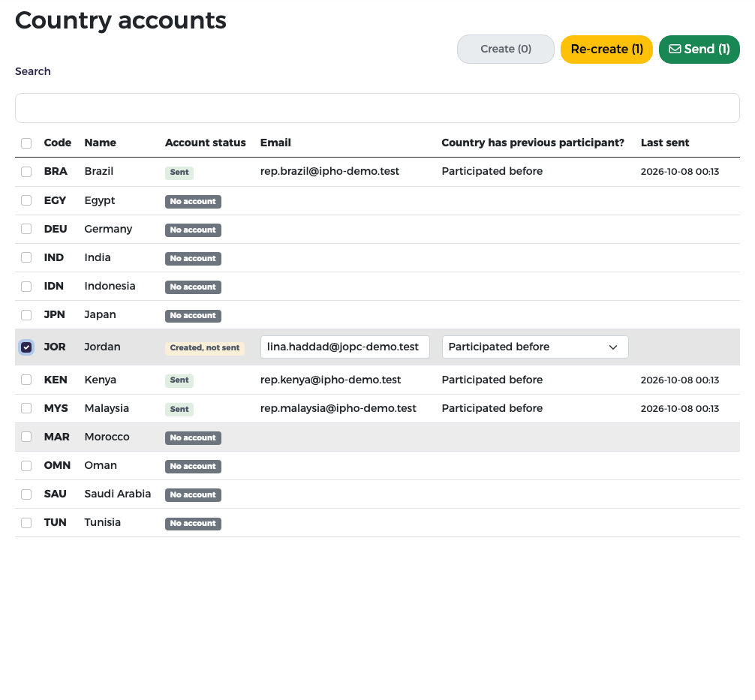Click the 'Saudi Arabia' country name
755x700 pixels.
pyautogui.click(x=118, y=494)
